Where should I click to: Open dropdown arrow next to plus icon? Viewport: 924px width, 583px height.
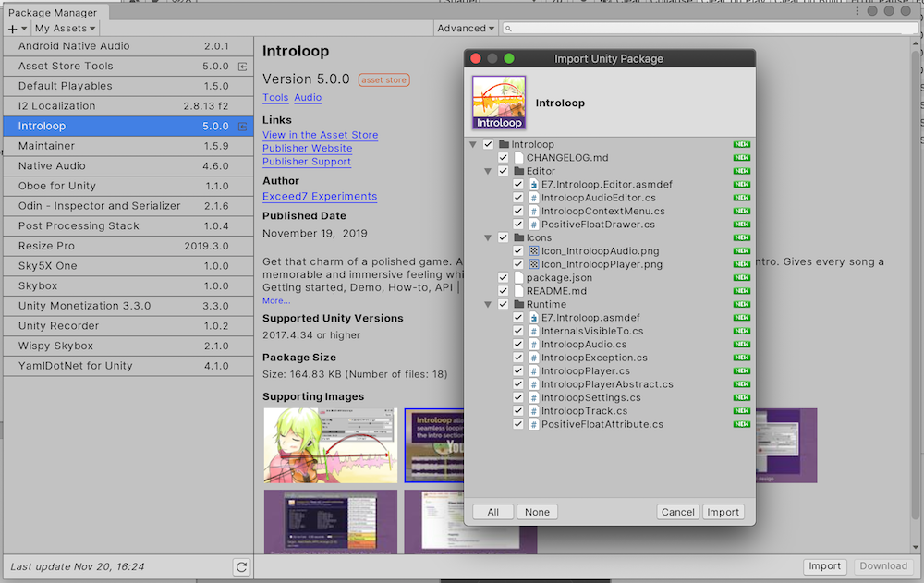pyautogui.click(x=24, y=29)
